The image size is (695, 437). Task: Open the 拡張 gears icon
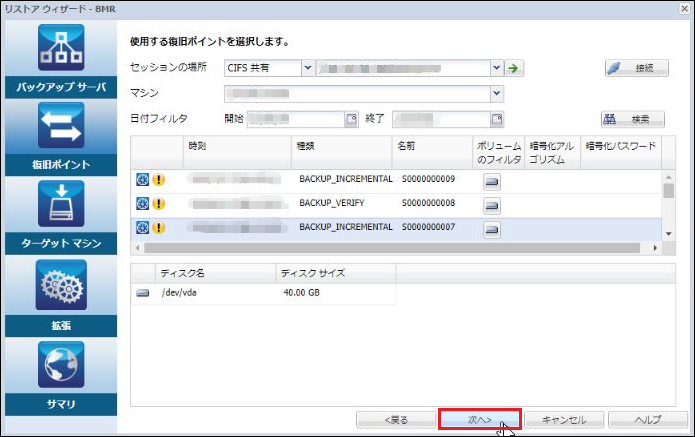[x=61, y=285]
